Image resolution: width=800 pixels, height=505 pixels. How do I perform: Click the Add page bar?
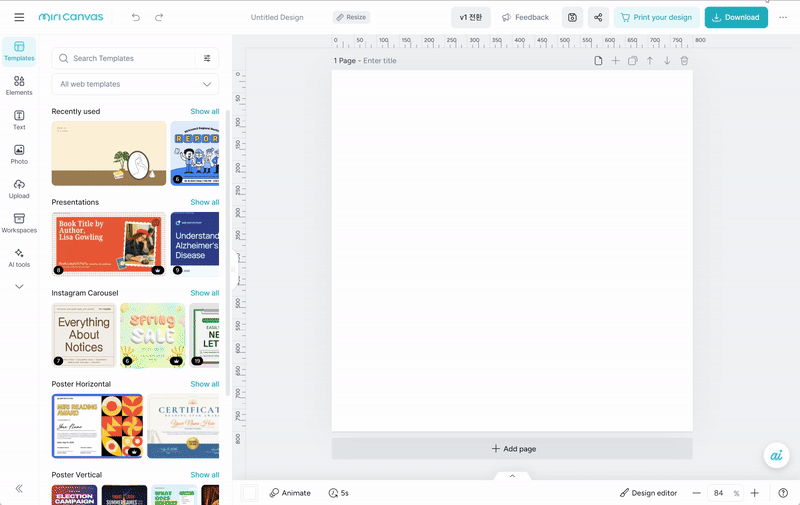(x=512, y=449)
